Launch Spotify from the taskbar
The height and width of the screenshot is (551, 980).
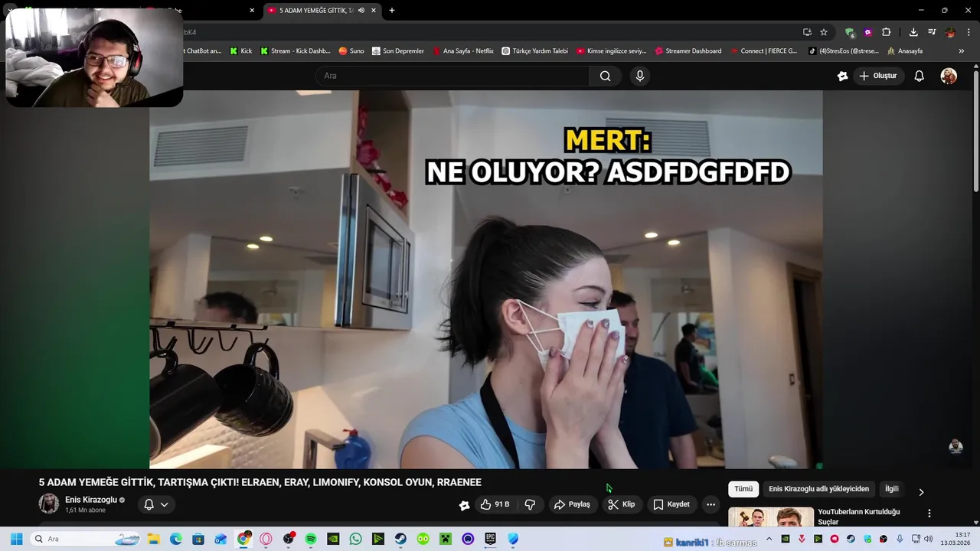click(x=311, y=539)
